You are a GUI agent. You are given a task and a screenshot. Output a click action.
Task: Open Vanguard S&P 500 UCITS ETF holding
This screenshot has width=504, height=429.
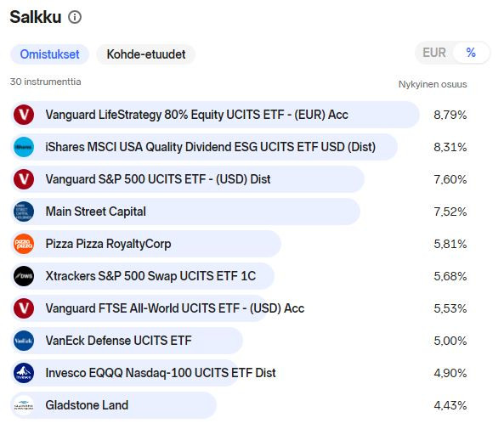click(x=158, y=179)
